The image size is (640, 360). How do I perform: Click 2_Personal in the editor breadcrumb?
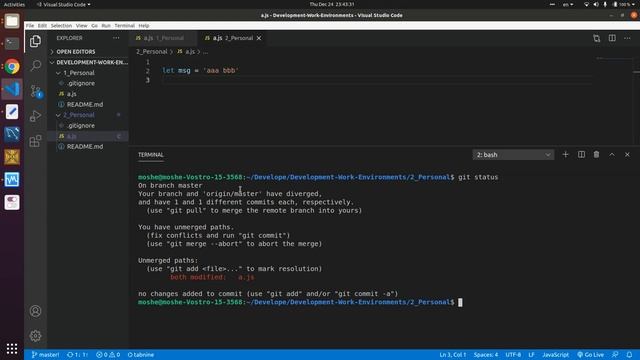[151, 52]
